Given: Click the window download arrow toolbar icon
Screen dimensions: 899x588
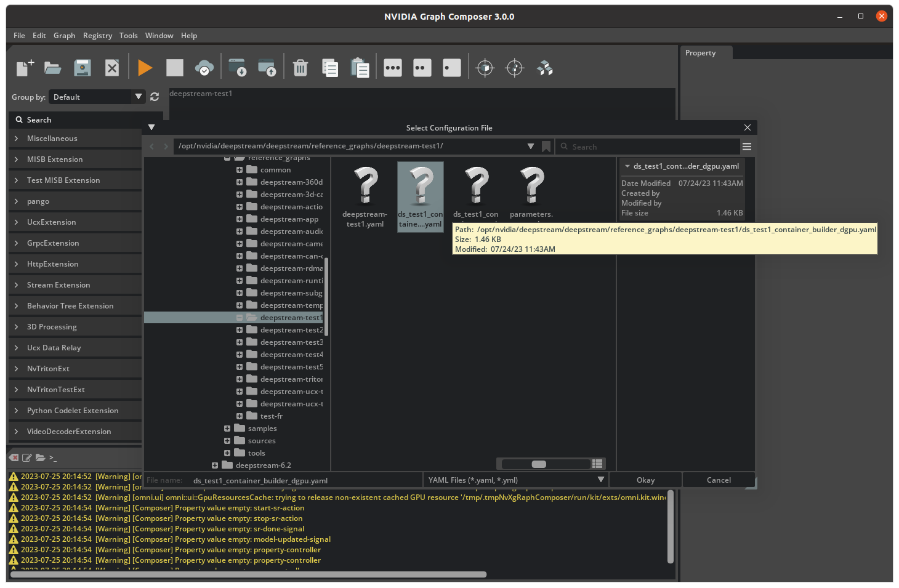Looking at the screenshot, I should click(237, 68).
